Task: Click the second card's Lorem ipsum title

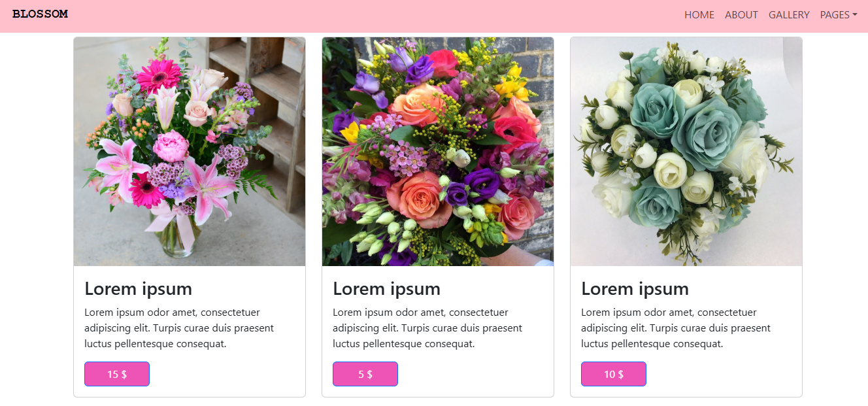Action: [387, 288]
